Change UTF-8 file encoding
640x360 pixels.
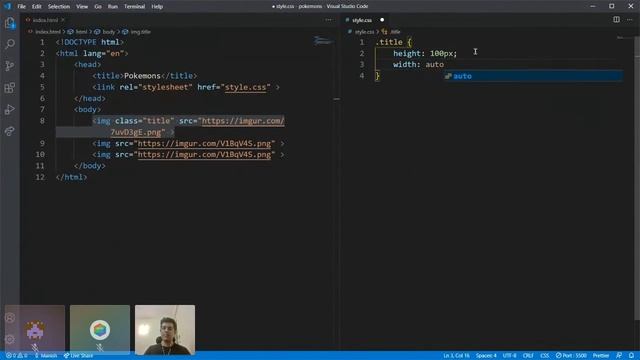(509, 356)
